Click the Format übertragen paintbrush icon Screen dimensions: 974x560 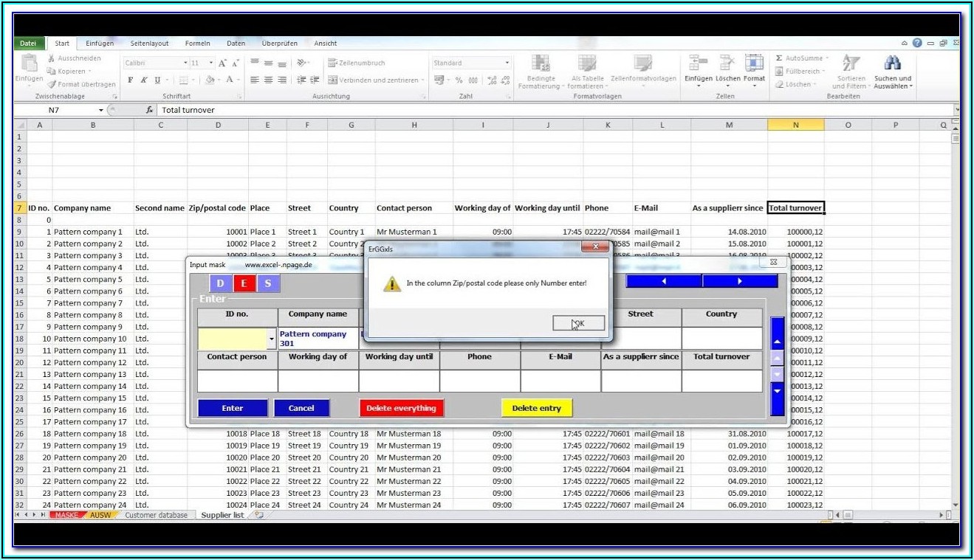[x=52, y=84]
